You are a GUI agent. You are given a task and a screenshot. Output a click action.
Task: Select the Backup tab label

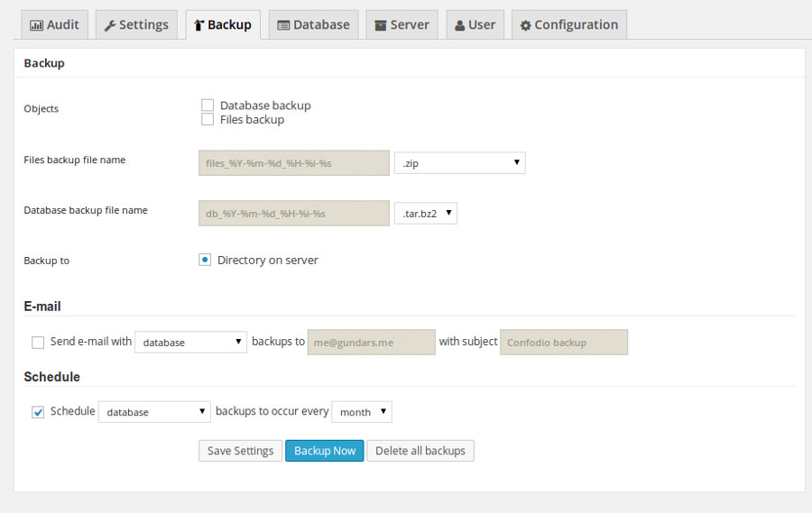229,25
